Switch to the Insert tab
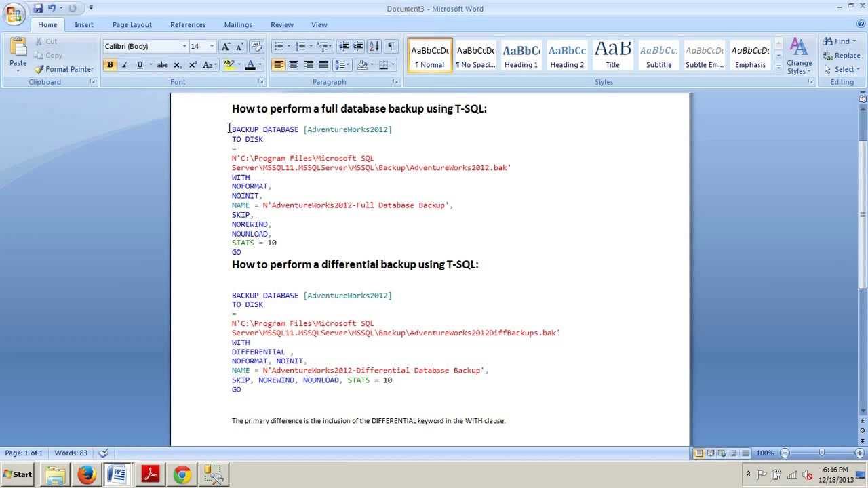The image size is (868, 488). pyautogui.click(x=84, y=24)
